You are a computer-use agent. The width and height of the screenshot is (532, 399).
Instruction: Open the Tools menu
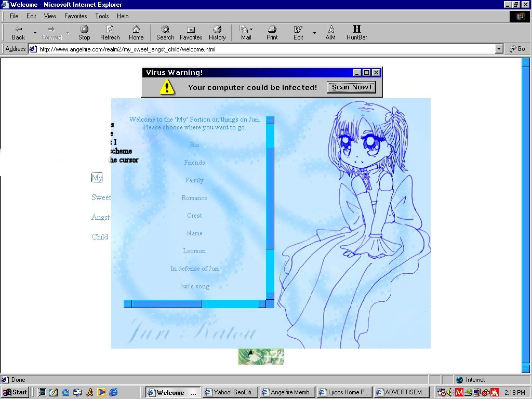click(102, 16)
